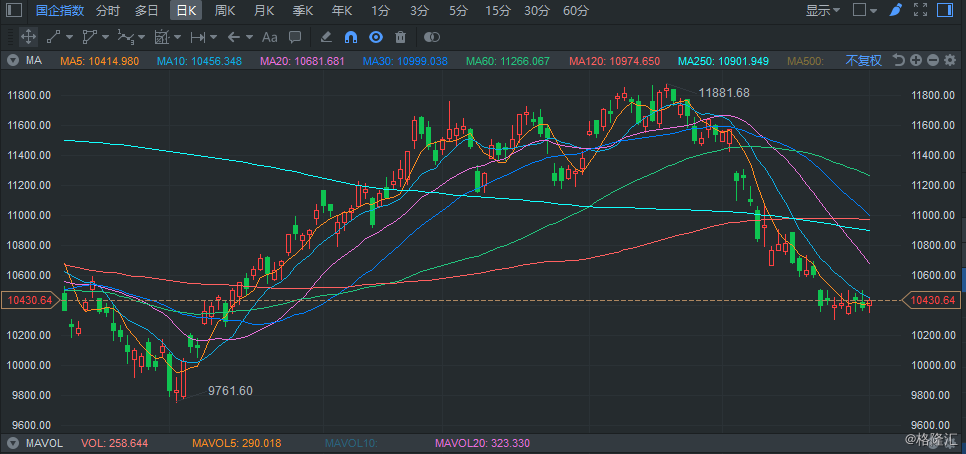Click the MA10: 10456.348 label

199,61
